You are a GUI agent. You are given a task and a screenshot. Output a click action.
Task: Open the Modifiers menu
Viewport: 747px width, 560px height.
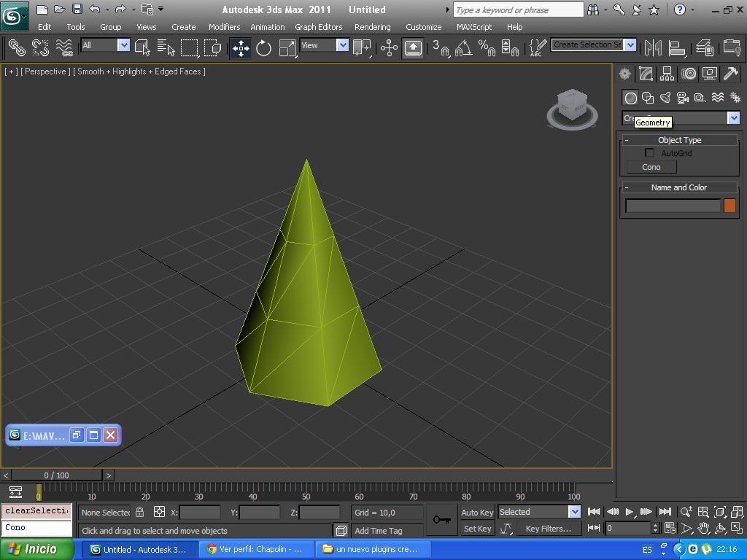point(224,27)
